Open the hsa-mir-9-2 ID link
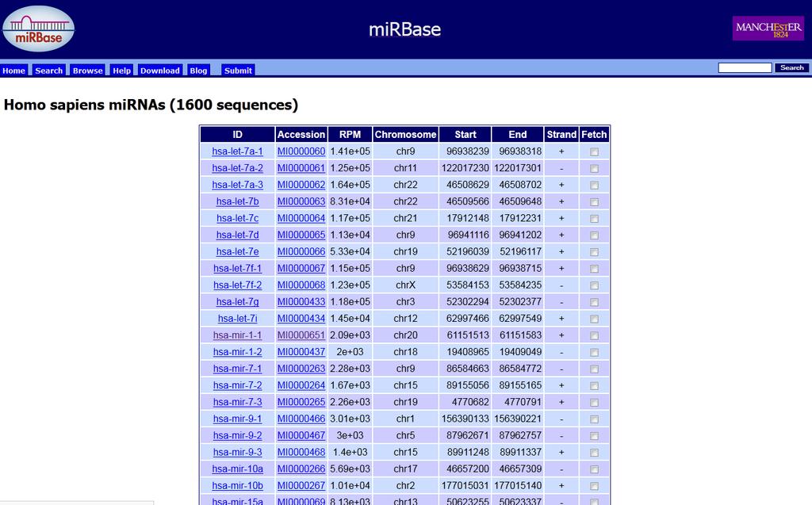 coord(237,435)
